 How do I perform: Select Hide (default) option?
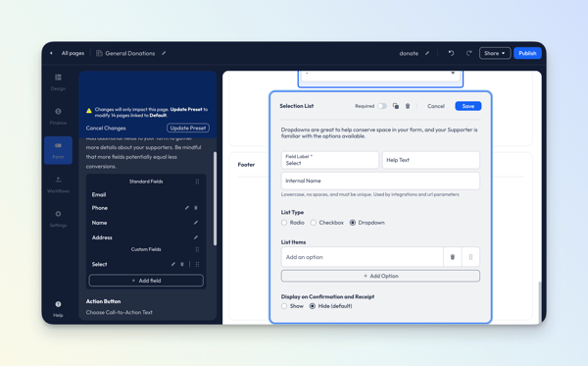click(x=312, y=306)
